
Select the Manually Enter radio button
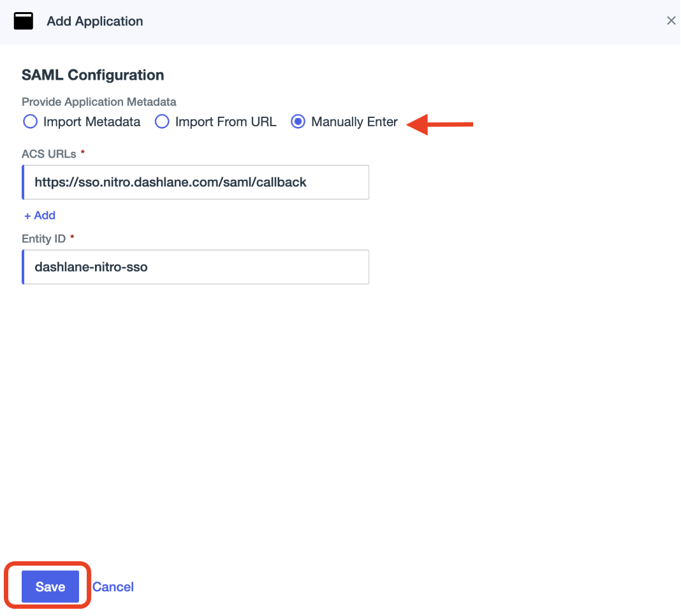(298, 122)
